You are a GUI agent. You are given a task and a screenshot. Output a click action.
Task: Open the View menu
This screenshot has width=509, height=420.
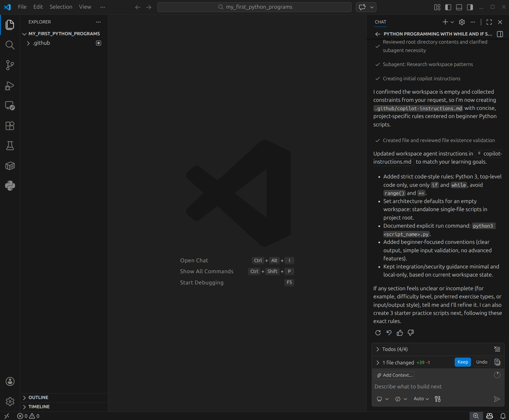[x=85, y=7]
